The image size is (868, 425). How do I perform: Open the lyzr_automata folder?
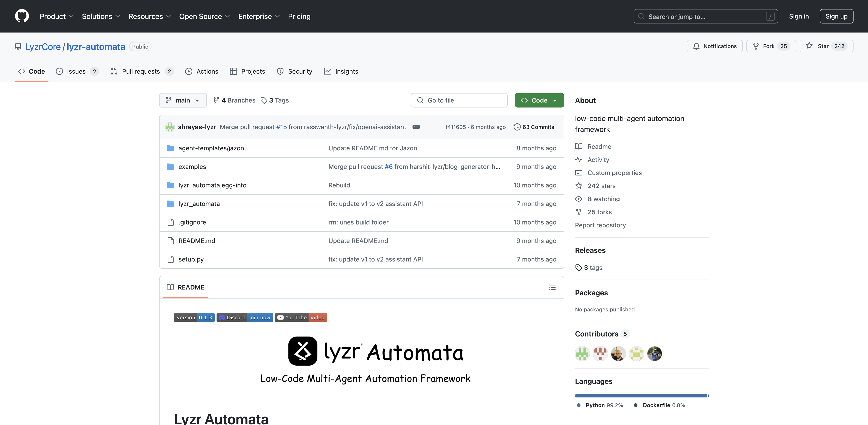point(199,204)
